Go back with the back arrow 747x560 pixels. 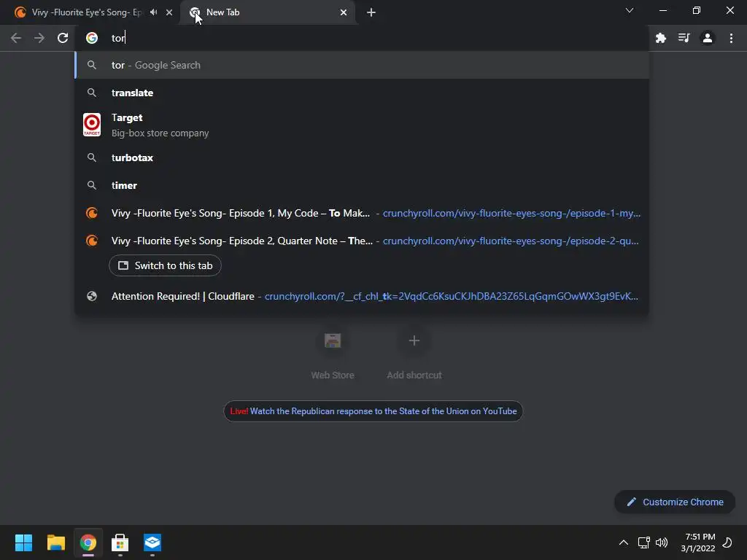(x=16, y=38)
